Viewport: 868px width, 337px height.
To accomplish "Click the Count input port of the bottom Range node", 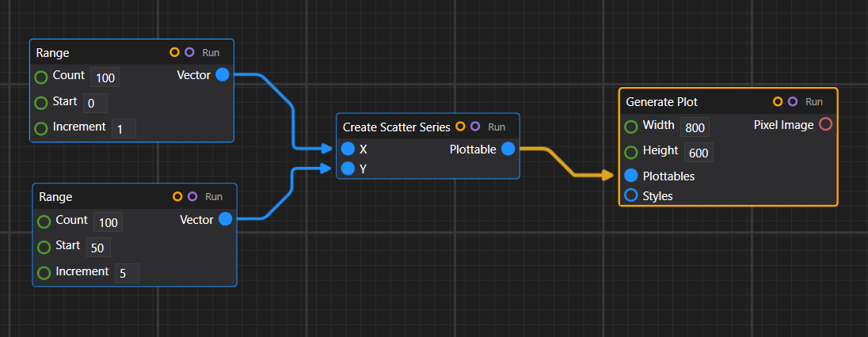I will pos(44,222).
